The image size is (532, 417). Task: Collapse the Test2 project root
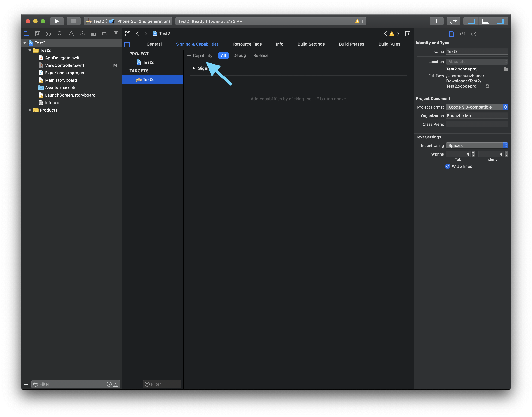(x=25, y=43)
